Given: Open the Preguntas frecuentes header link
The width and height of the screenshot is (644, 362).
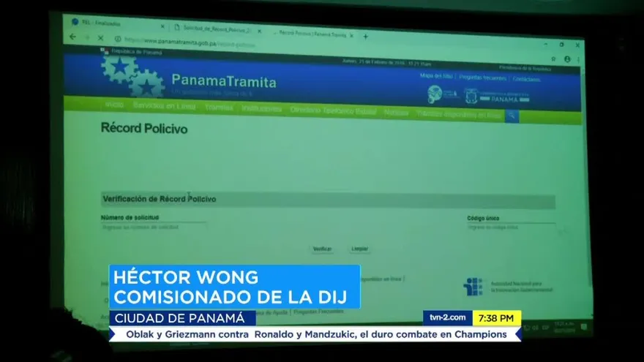Looking at the screenshot, I should (x=482, y=78).
